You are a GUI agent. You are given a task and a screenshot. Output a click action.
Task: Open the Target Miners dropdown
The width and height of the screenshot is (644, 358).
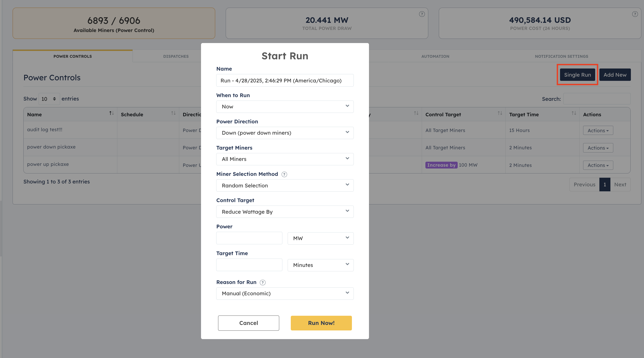[285, 159]
